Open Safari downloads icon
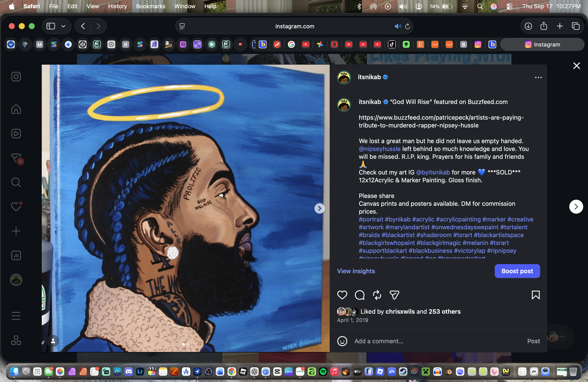The width and height of the screenshot is (588, 382). [x=528, y=26]
